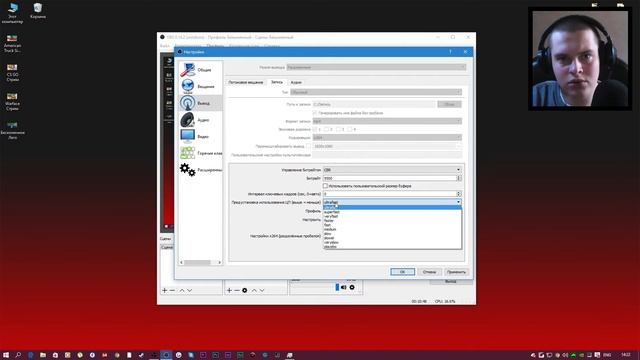Click Exit button in OBS window
This screenshot has height=360, width=640.
tap(450, 282)
